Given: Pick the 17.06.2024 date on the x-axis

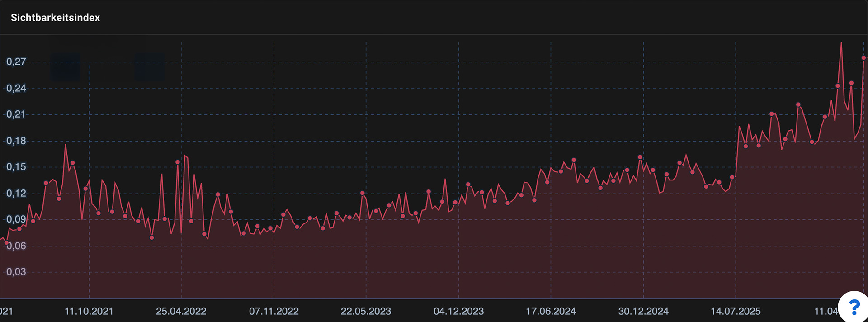Looking at the screenshot, I should [551, 311].
